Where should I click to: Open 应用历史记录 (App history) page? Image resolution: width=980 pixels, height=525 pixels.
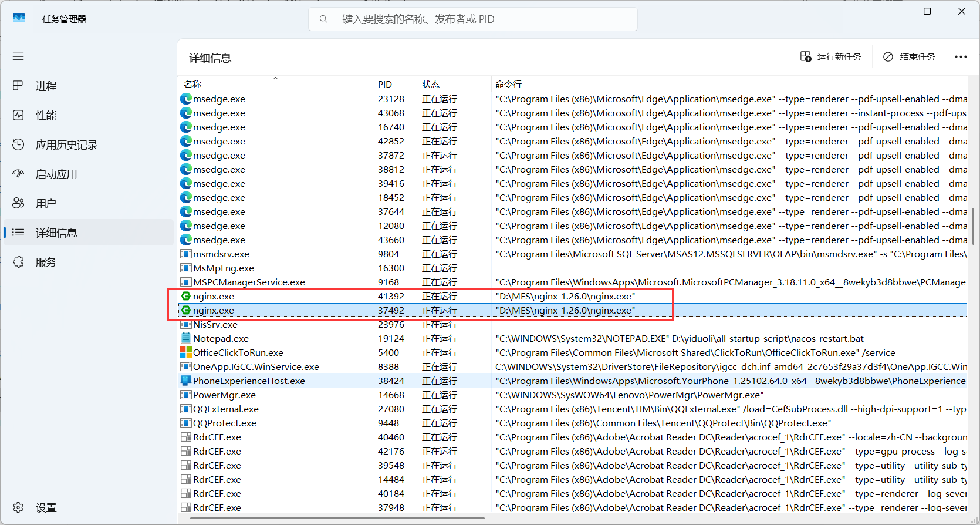[x=89, y=144]
